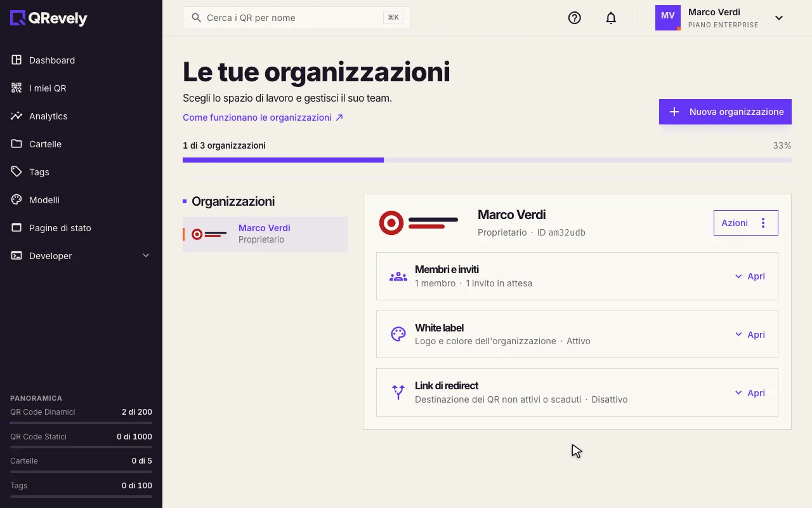Focus the Cerca i QR per nome search field
Screen dimensions: 812x508
(x=297, y=18)
